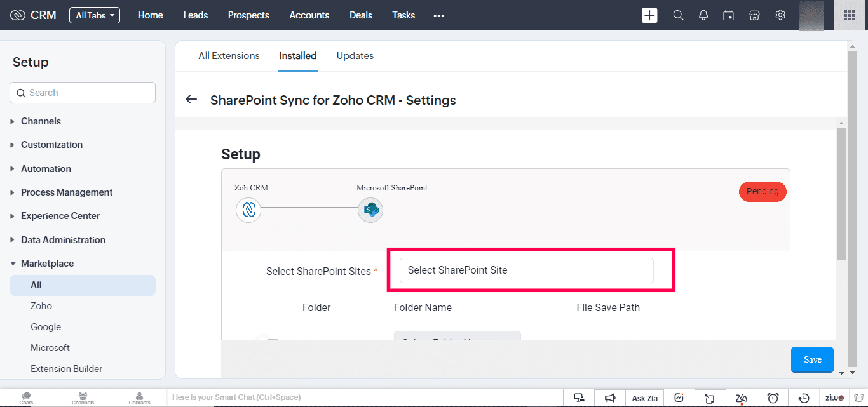Screen dimensions: 868x407
Task: Click the back arrow beside SharePoint Sync title
Action: 191,100
